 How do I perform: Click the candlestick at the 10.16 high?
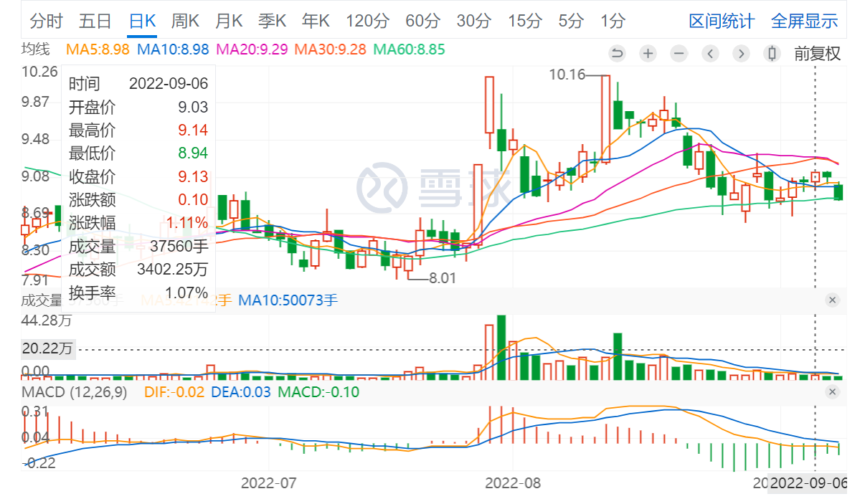(606, 118)
